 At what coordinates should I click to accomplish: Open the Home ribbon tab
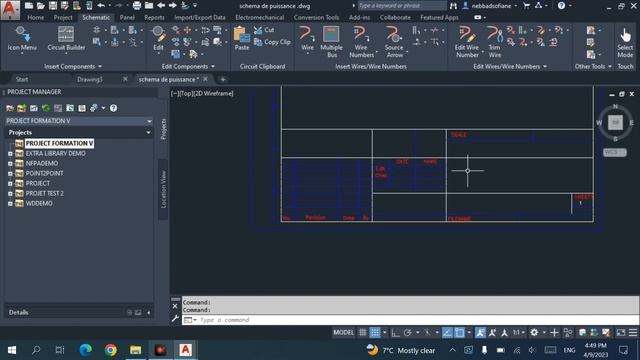[x=36, y=18]
